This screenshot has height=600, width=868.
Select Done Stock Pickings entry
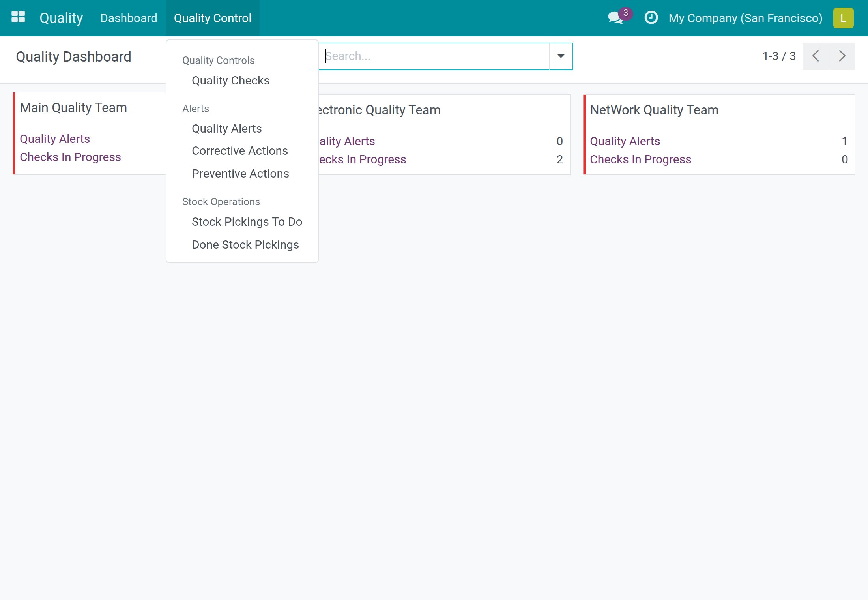(245, 245)
